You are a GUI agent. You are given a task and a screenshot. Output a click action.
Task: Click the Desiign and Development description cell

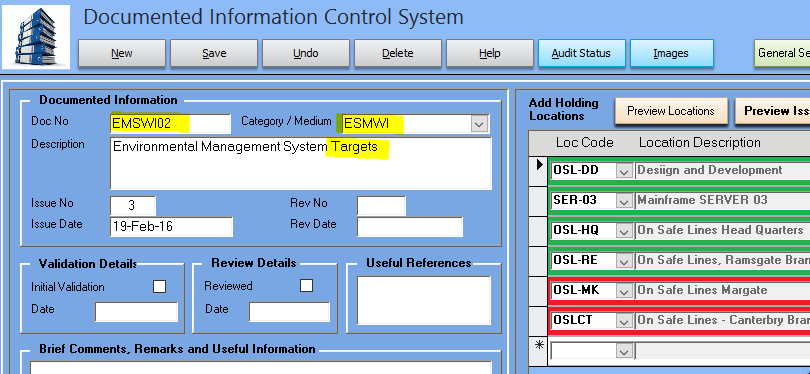coord(722,170)
